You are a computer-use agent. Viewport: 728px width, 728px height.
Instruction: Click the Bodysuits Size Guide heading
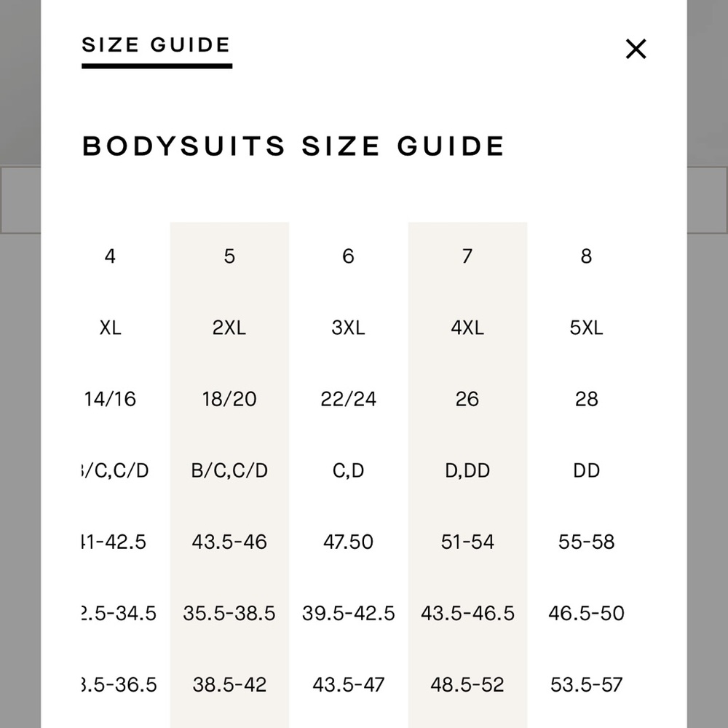point(293,146)
